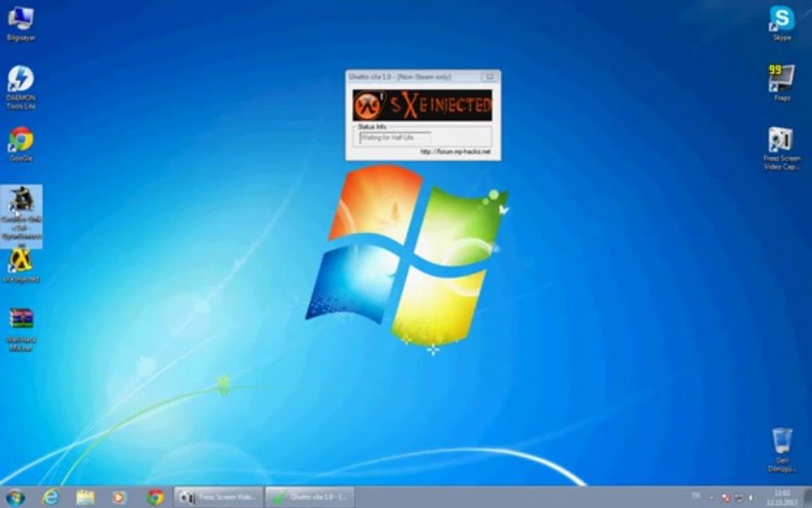Click the red tray notification icon
812x508 pixels.
(x=726, y=498)
